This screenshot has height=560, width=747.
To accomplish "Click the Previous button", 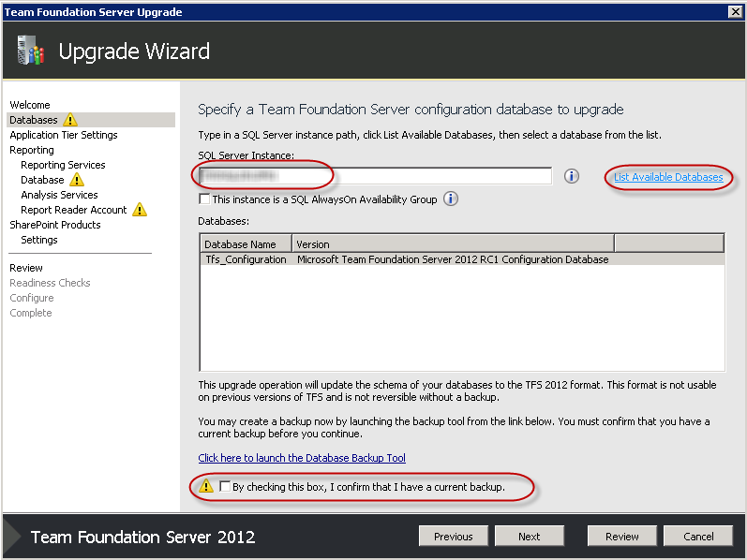I will (454, 537).
